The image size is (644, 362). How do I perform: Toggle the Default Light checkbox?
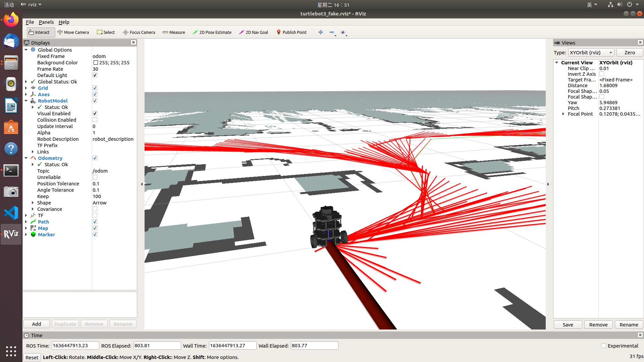tap(95, 75)
